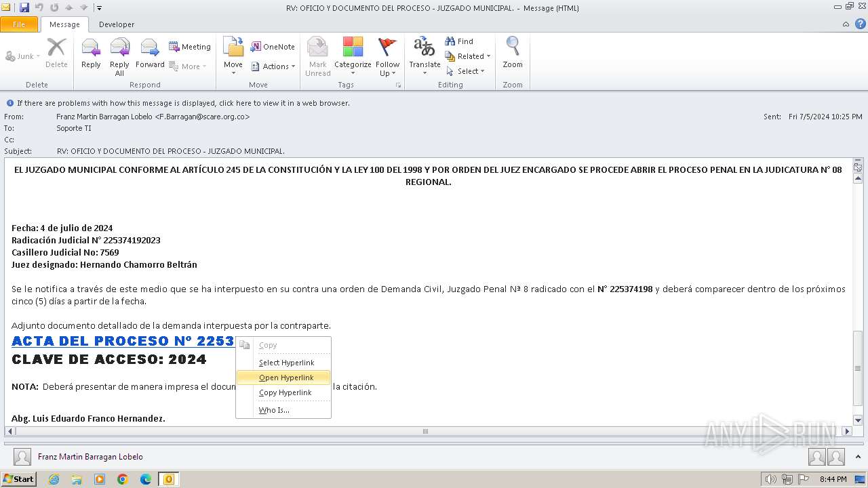
Task: Delete the message with the Delete icon
Action: coord(56,54)
